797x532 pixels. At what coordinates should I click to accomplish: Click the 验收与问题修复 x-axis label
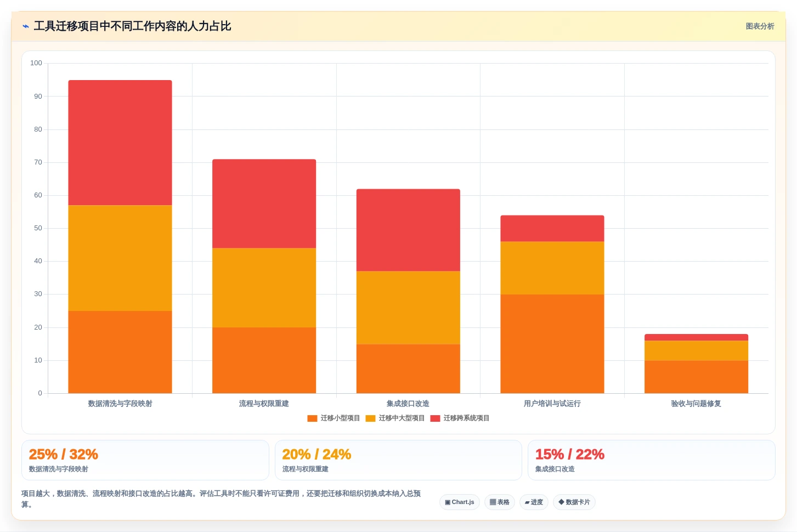pos(696,404)
